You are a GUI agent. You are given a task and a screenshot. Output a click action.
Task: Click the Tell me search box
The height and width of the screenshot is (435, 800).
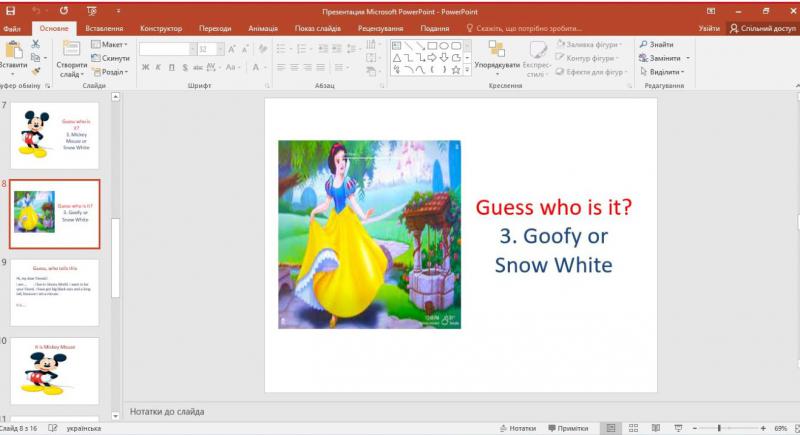[x=524, y=29]
